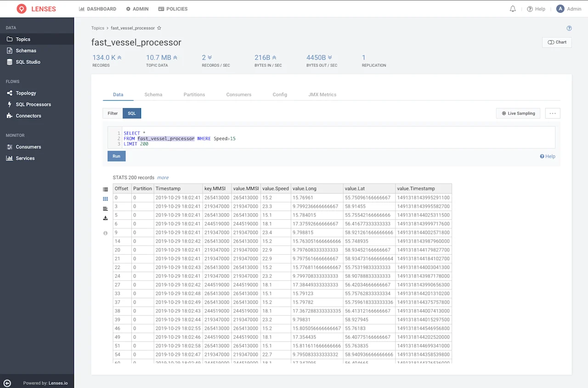Open the Data tab
Viewport: 588px width, 388px height.
click(x=118, y=95)
